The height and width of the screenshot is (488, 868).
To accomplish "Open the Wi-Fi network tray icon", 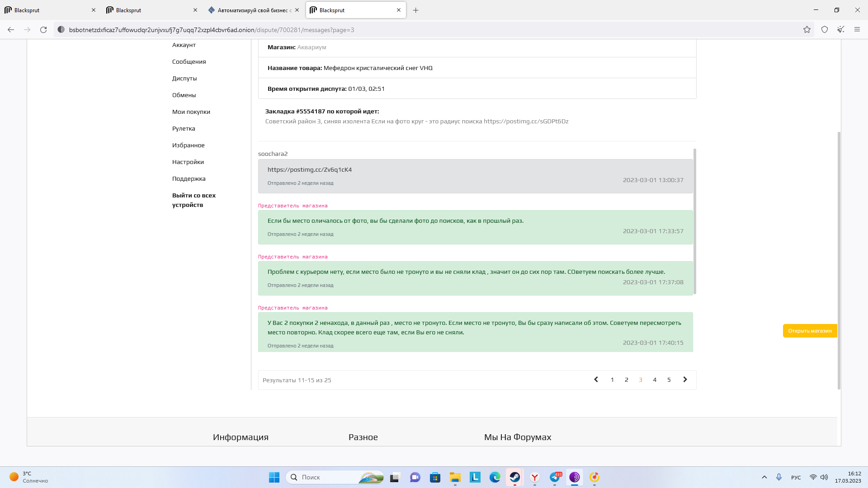I will click(813, 477).
